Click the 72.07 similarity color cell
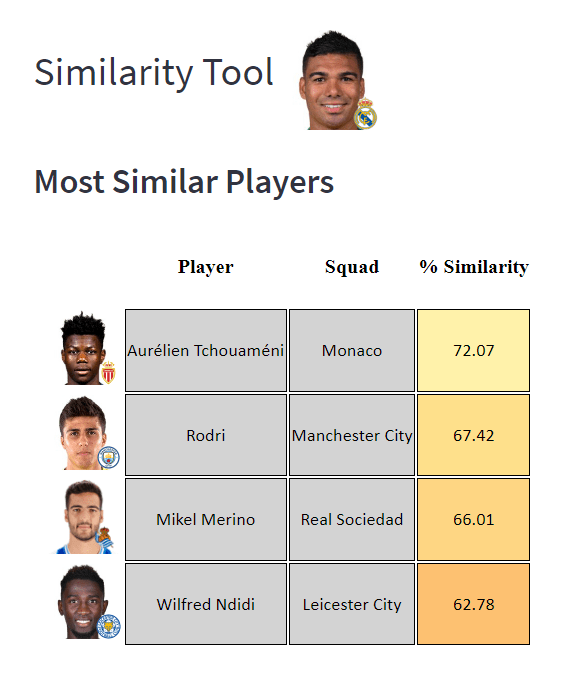The height and width of the screenshot is (674, 573). (473, 350)
